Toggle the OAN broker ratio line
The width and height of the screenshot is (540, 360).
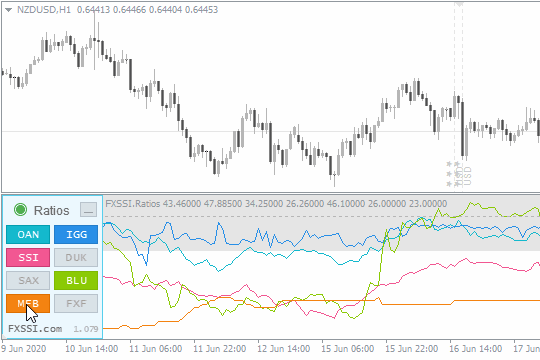[x=28, y=235]
